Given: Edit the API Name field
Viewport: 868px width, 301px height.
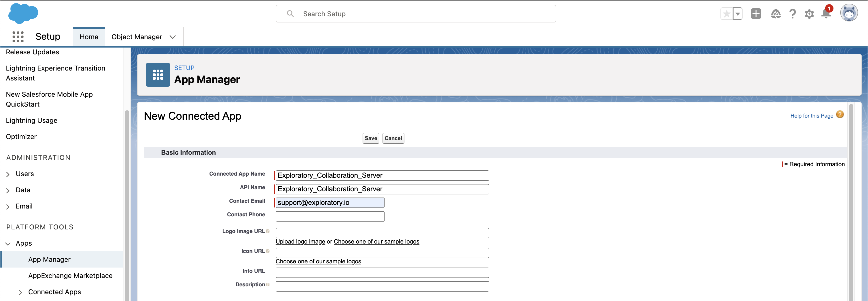Looking at the screenshot, I should tap(382, 189).
